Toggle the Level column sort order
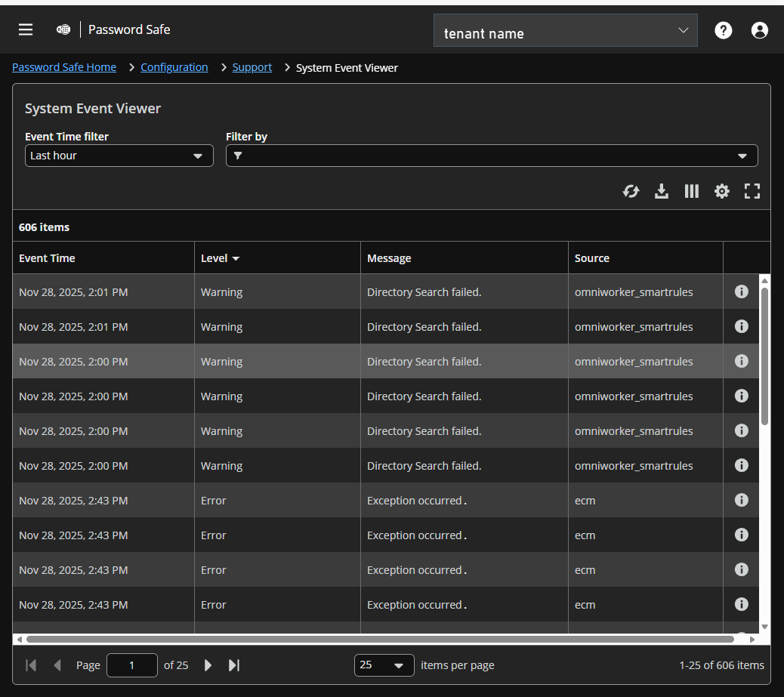 (220, 258)
